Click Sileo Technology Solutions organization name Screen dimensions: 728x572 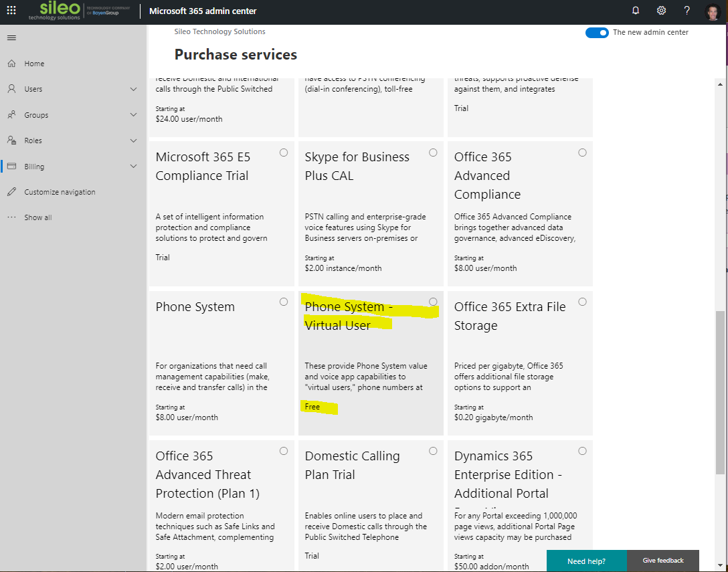tap(219, 31)
